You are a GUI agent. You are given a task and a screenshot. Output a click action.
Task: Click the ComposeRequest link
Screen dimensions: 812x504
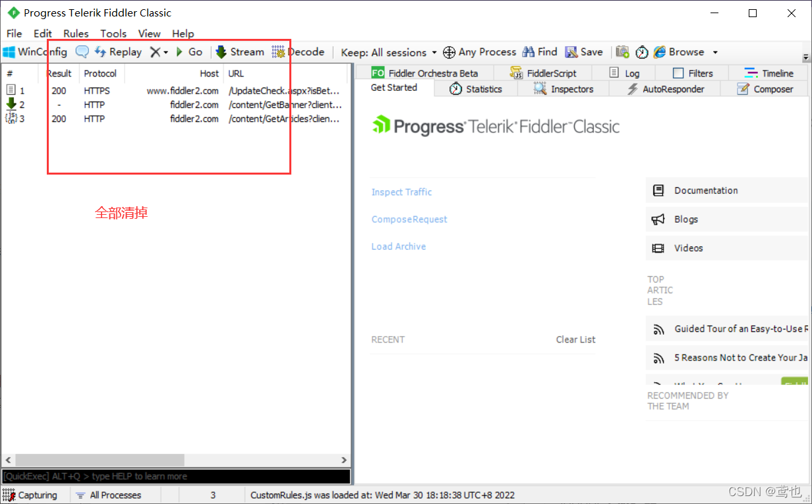click(x=409, y=219)
